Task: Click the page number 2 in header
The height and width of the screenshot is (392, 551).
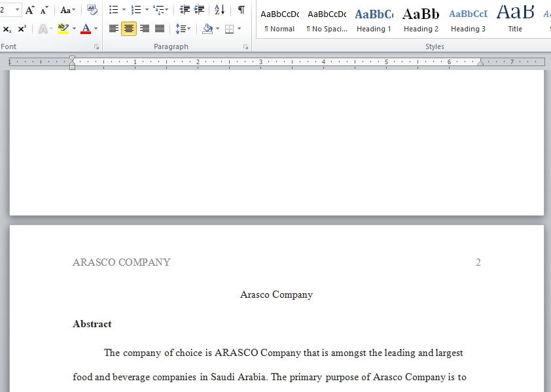Action: (x=478, y=262)
